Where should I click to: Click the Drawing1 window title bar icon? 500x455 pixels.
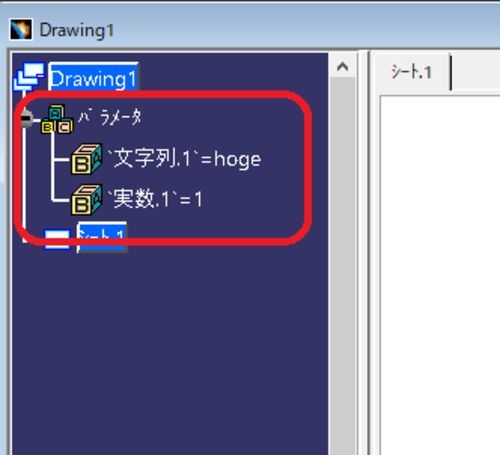[21, 30]
